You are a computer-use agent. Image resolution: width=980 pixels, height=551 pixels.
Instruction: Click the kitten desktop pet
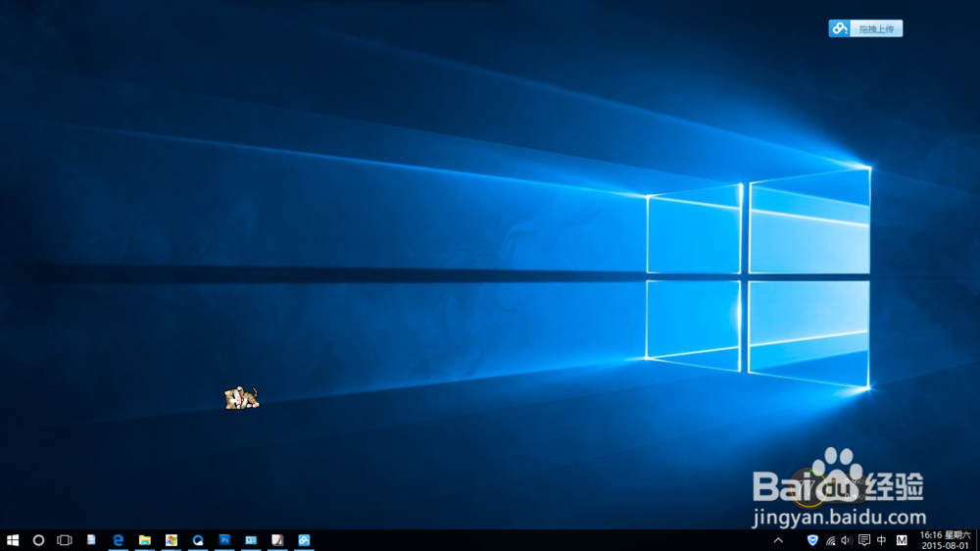coord(241,398)
